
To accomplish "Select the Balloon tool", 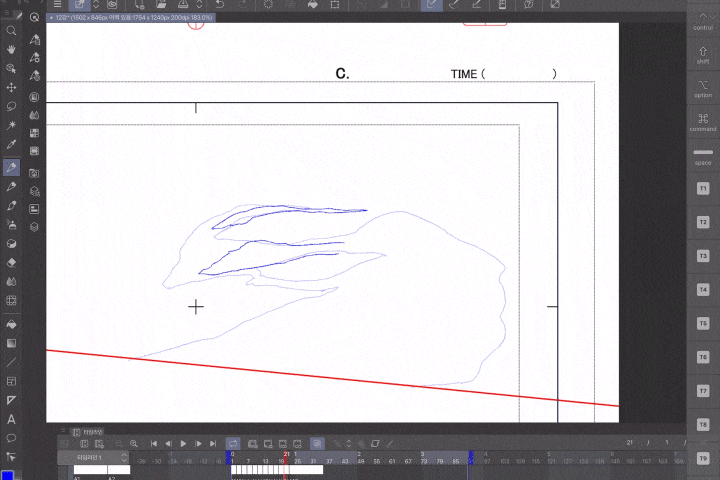I will [x=11, y=438].
